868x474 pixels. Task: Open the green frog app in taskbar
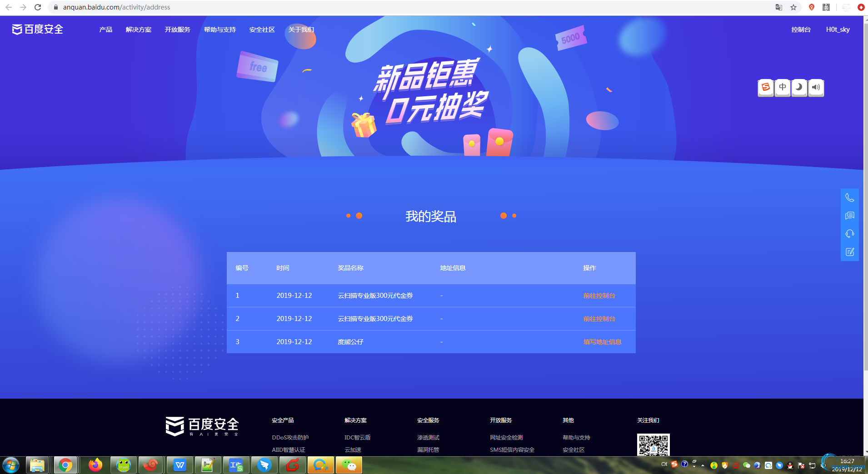tap(124, 465)
